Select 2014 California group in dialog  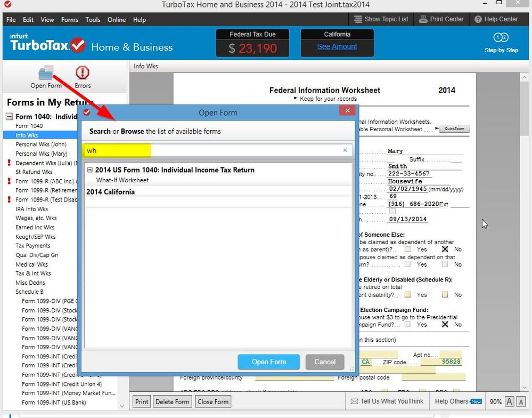point(110,192)
